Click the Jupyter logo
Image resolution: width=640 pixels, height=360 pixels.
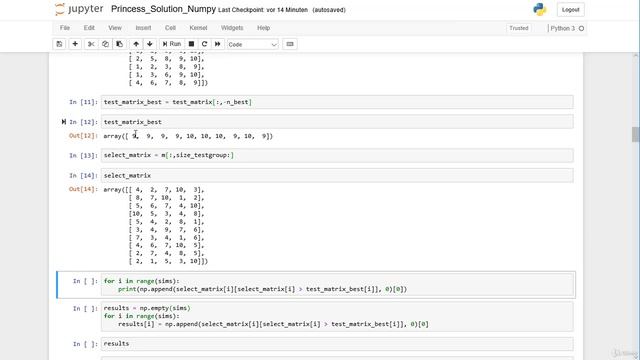tap(79, 9)
